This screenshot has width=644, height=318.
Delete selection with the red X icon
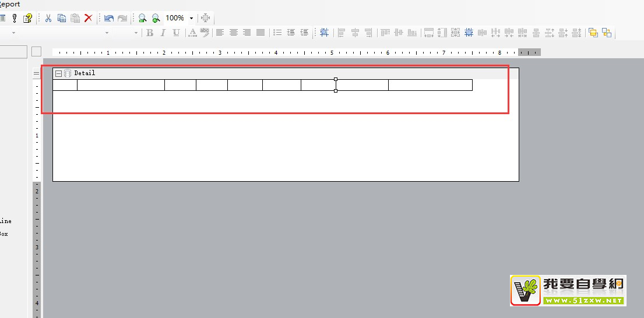89,18
